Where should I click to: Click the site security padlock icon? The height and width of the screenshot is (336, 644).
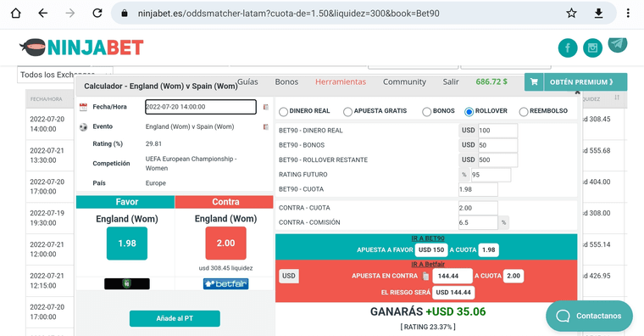(125, 14)
